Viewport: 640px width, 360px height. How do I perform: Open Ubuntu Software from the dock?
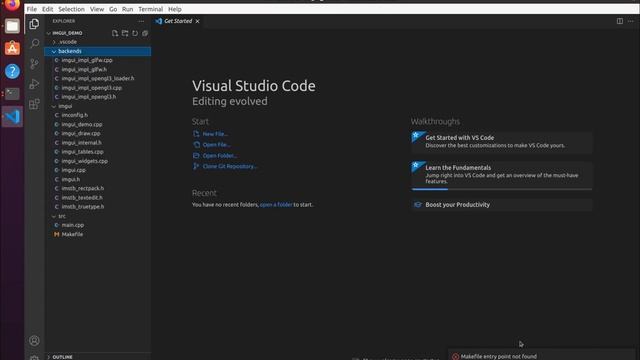[x=12, y=49]
